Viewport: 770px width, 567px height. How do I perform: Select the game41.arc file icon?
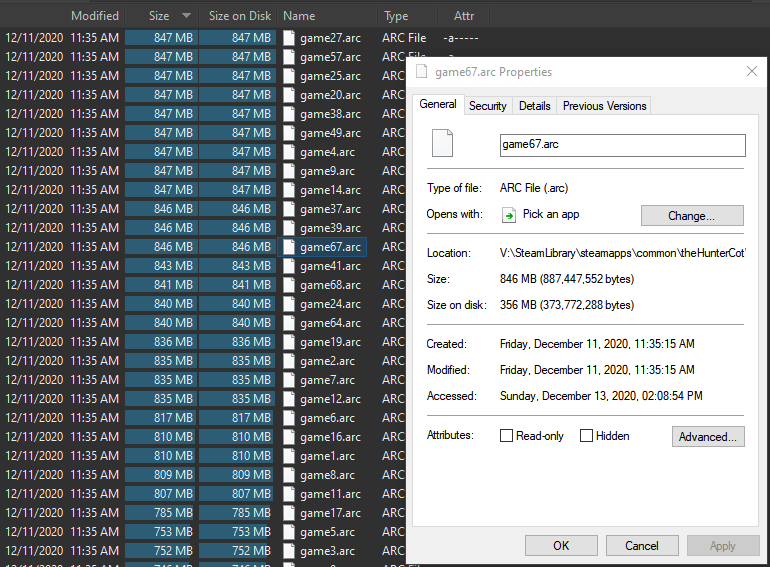(x=289, y=266)
